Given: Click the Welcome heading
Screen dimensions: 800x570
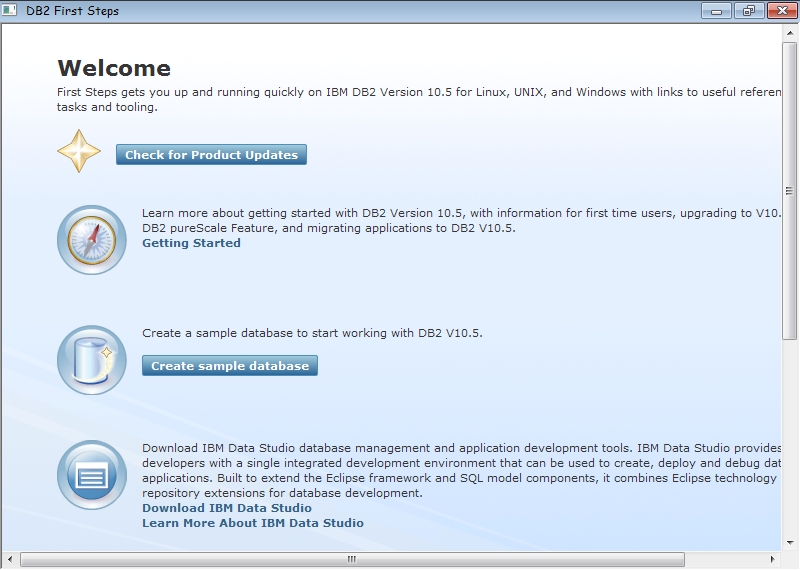Looking at the screenshot, I should coord(114,68).
